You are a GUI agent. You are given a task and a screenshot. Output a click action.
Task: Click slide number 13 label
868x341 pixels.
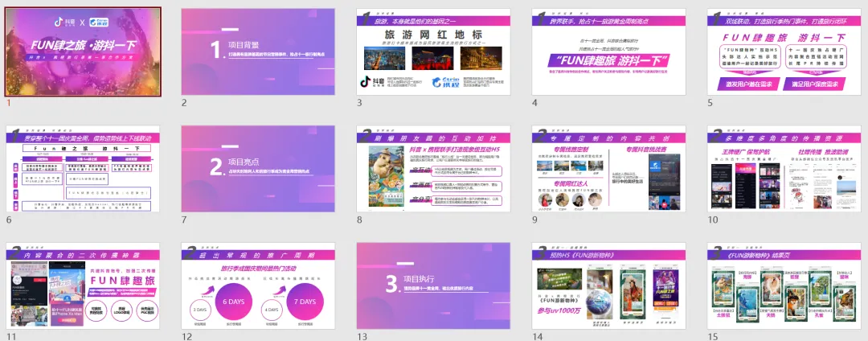coord(362,336)
